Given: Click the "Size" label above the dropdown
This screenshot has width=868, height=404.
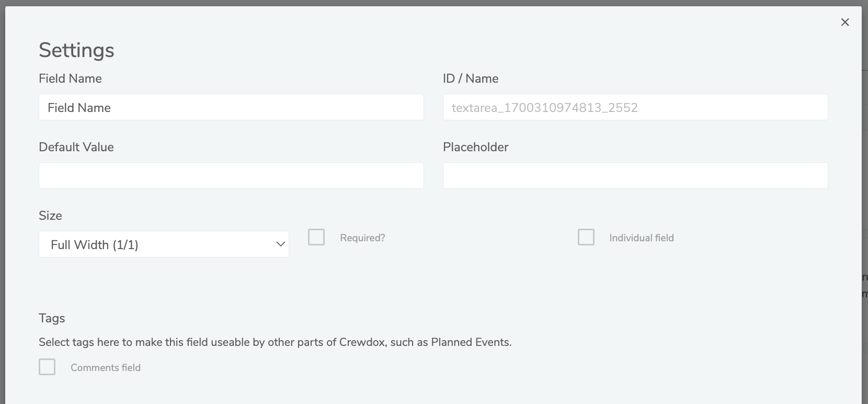Looking at the screenshot, I should coord(50,216).
